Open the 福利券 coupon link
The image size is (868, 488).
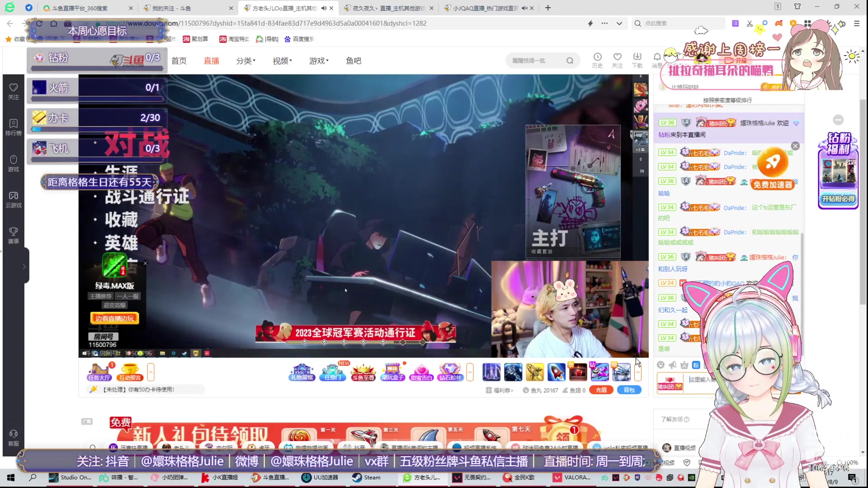[500, 390]
